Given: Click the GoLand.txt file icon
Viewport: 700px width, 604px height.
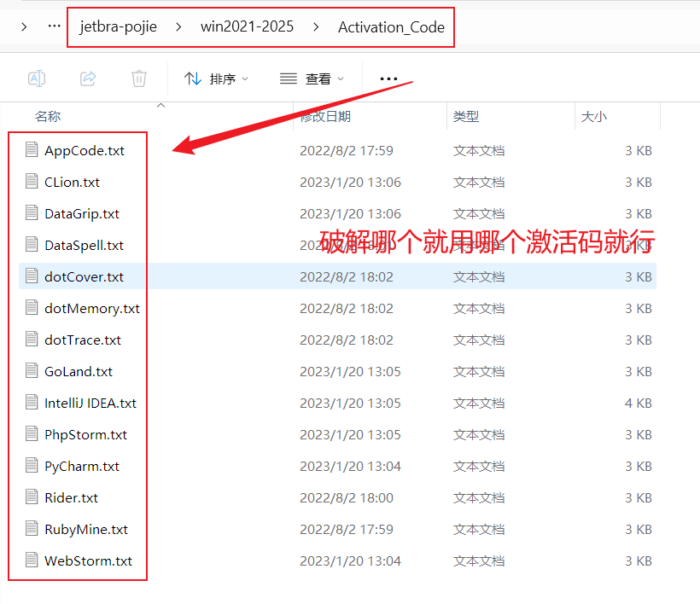Looking at the screenshot, I should (32, 371).
